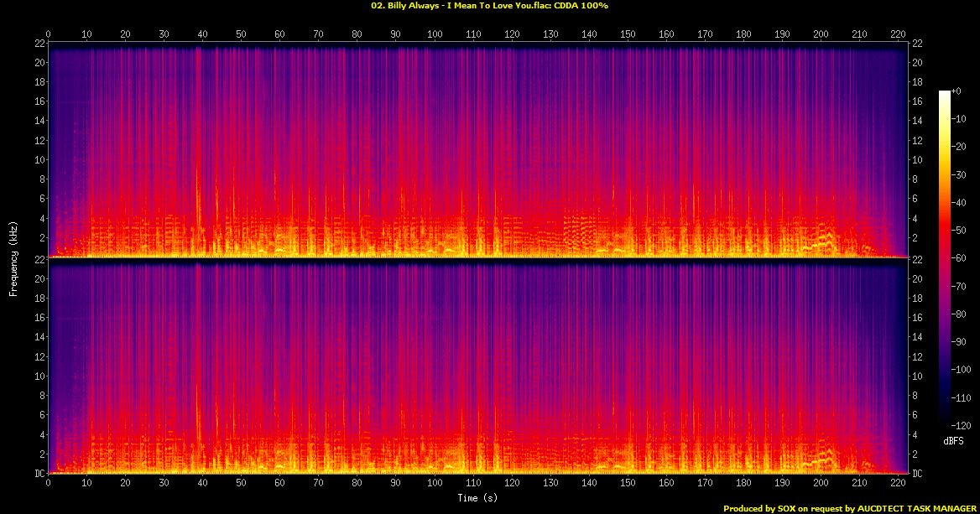Click the "-90" color scale label
The width and height of the screenshot is (980, 514).
959,341
